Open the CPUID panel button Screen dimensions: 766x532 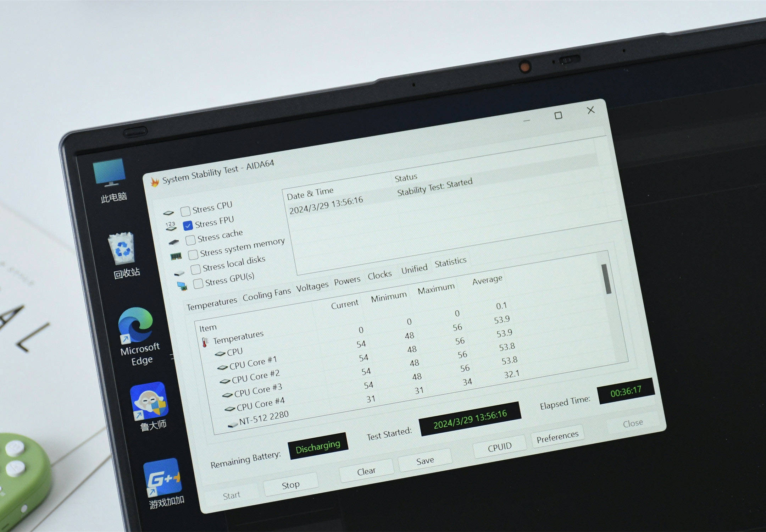click(x=500, y=447)
